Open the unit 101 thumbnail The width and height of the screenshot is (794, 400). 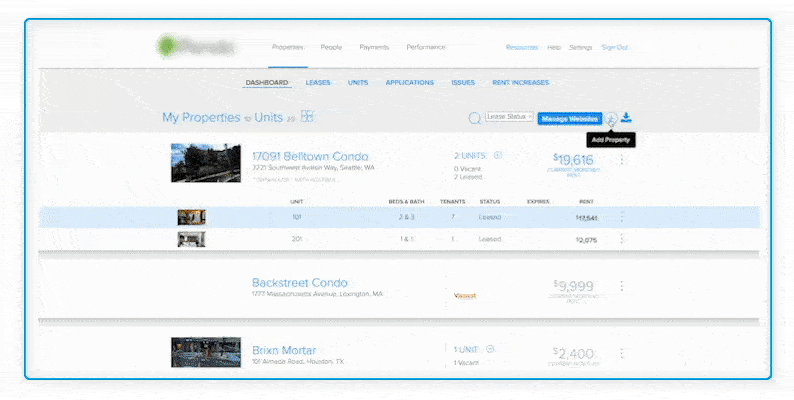click(x=191, y=217)
